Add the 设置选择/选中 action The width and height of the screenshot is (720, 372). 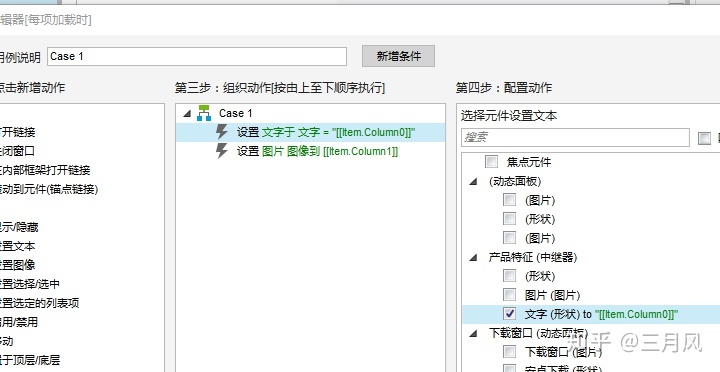pyautogui.click(x=30, y=284)
